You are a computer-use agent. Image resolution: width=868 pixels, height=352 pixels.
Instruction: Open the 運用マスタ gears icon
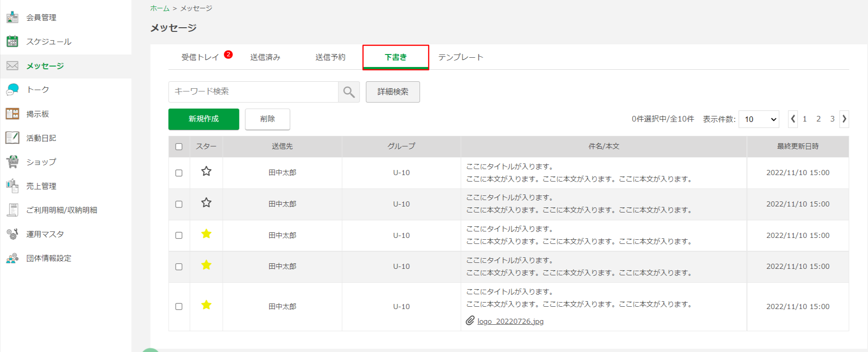coord(12,234)
